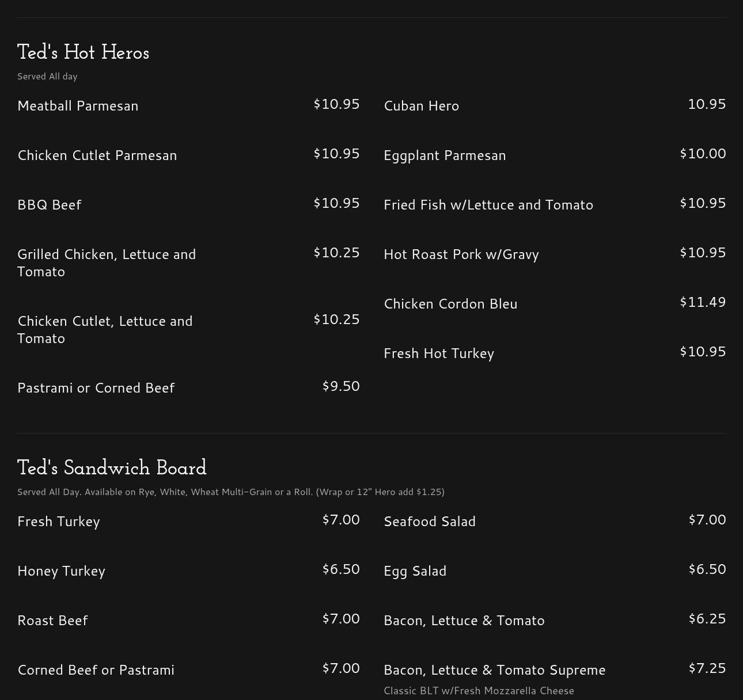Image resolution: width=743 pixels, height=700 pixels.
Task: Select "Fried Fish w/Lettuce and Tomato" item
Action: pyautogui.click(x=488, y=205)
